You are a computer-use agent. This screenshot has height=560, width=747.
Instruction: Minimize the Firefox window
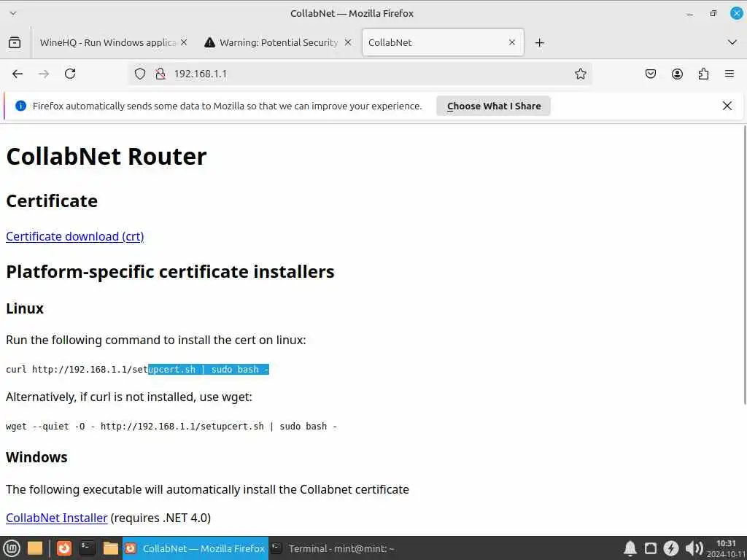pos(689,14)
